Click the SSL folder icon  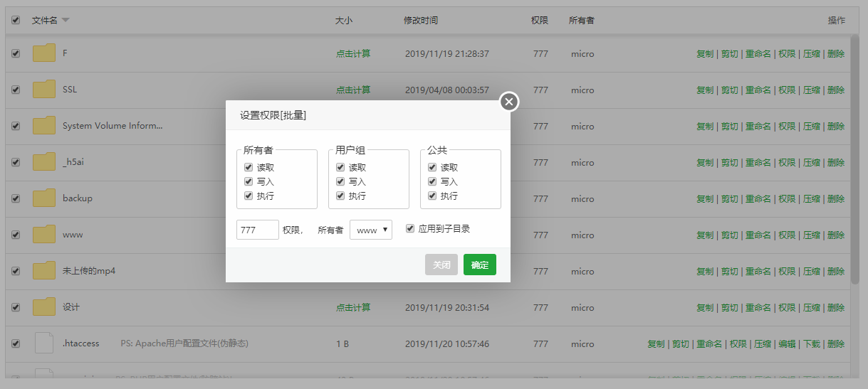pyautogui.click(x=44, y=90)
